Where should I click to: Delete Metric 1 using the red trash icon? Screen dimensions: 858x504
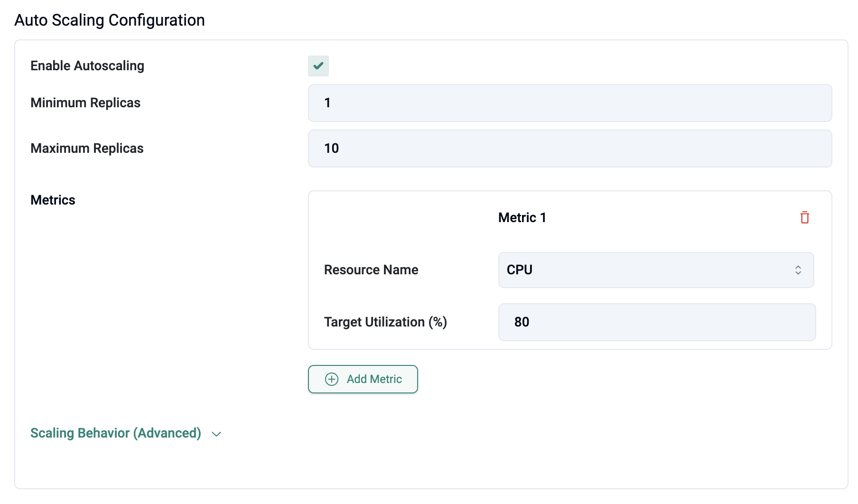pos(804,217)
